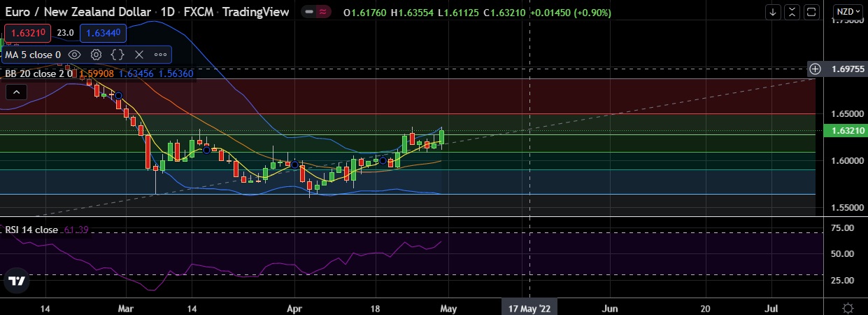Select the MA 5 close 0 legend label
This screenshot has width=868, height=315.
33,55
